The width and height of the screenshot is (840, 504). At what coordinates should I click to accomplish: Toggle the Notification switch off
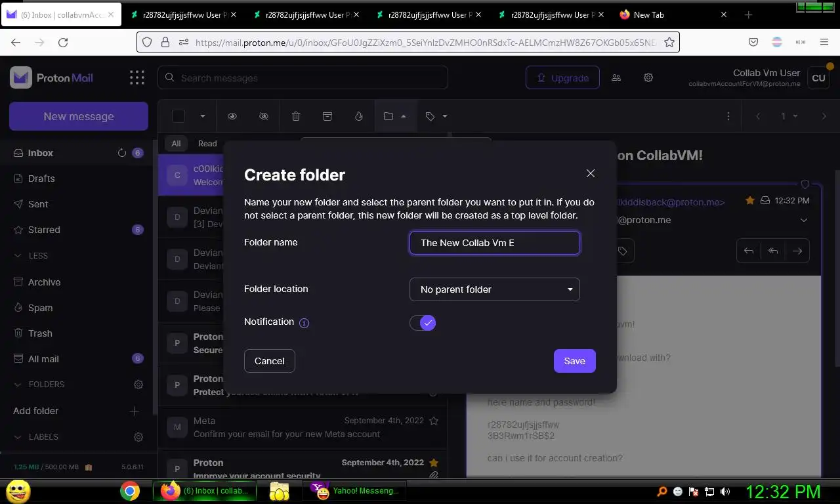[x=423, y=323]
